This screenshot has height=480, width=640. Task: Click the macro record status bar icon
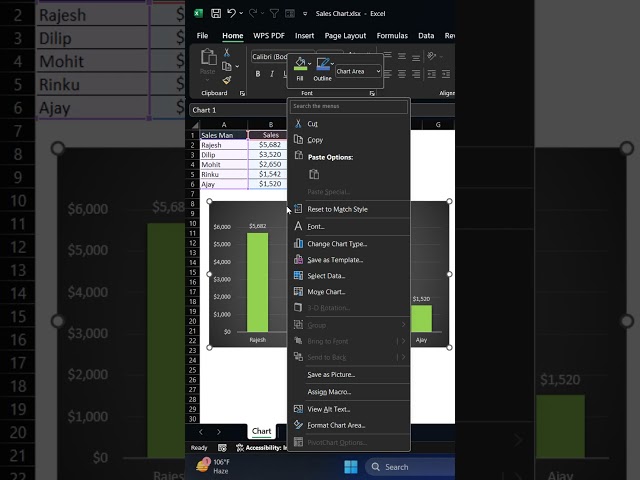pyautogui.click(x=222, y=448)
